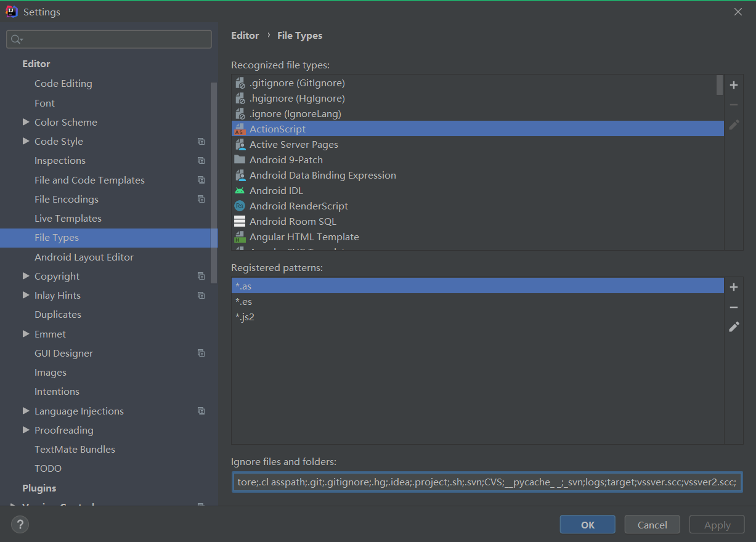
Task: Click the Android Data Binding Expression icon
Action: pyautogui.click(x=240, y=176)
